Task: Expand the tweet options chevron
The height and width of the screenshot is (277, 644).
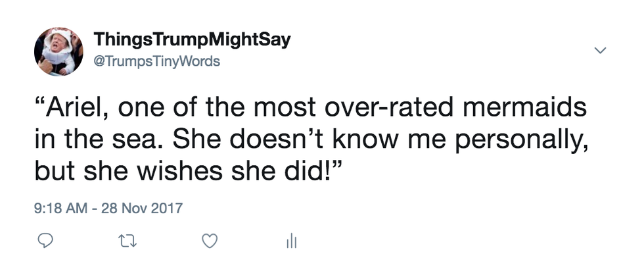Action: tap(599, 50)
